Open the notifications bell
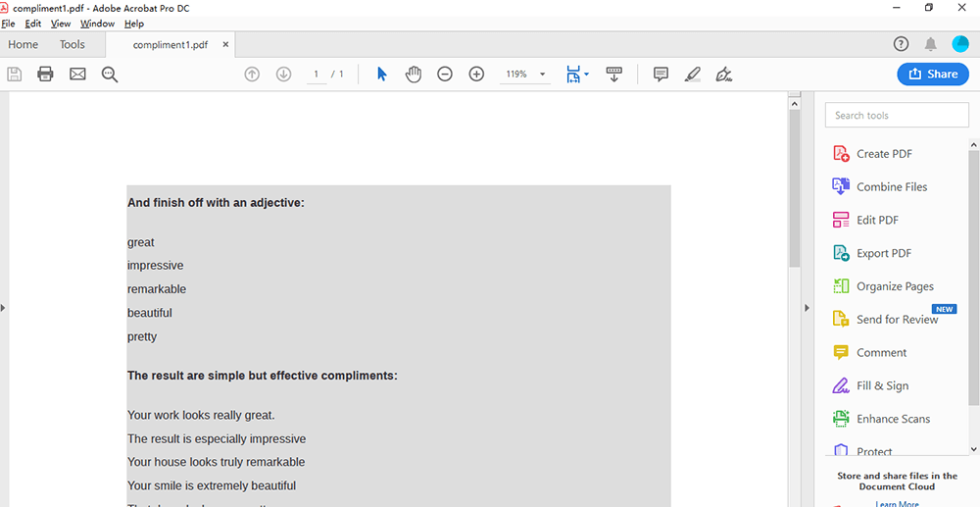Screen dimensions: 980x507 [x=930, y=44]
